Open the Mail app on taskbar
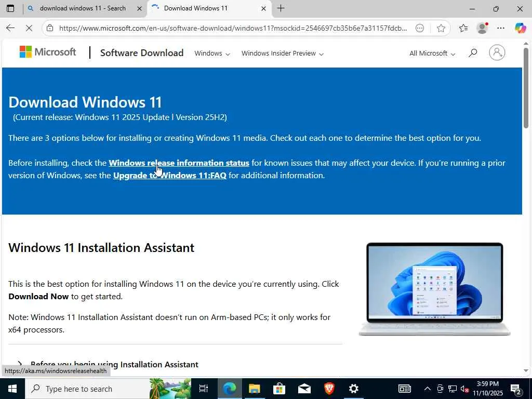 (304, 389)
